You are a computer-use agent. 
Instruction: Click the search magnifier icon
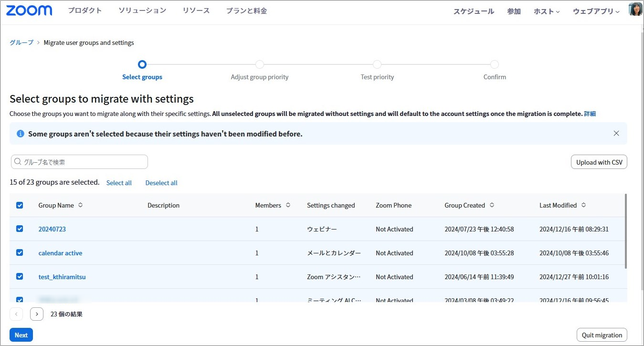pyautogui.click(x=18, y=162)
